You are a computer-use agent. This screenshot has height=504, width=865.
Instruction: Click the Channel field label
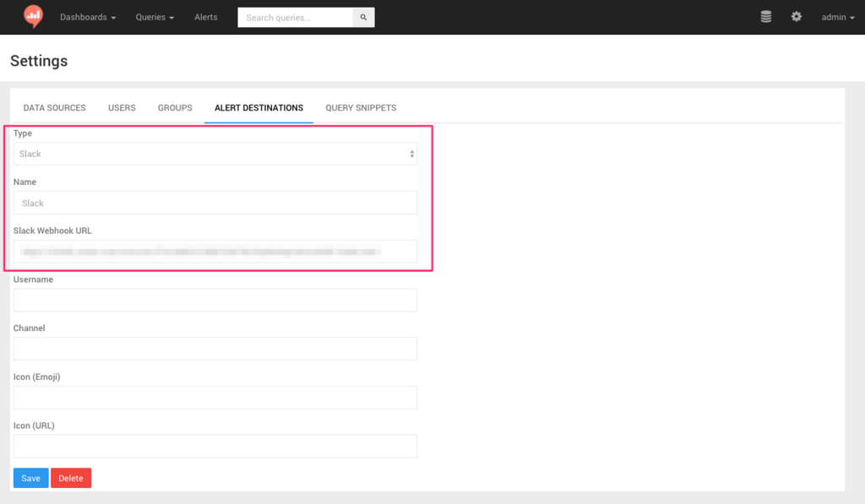pos(30,328)
